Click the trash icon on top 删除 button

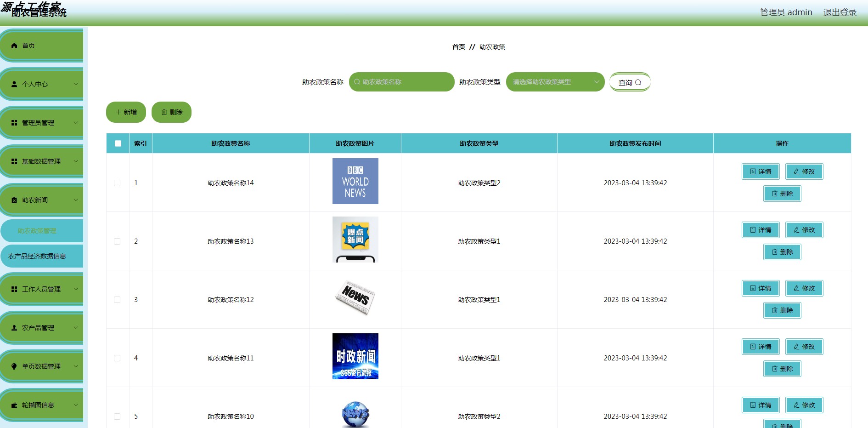[x=165, y=112]
